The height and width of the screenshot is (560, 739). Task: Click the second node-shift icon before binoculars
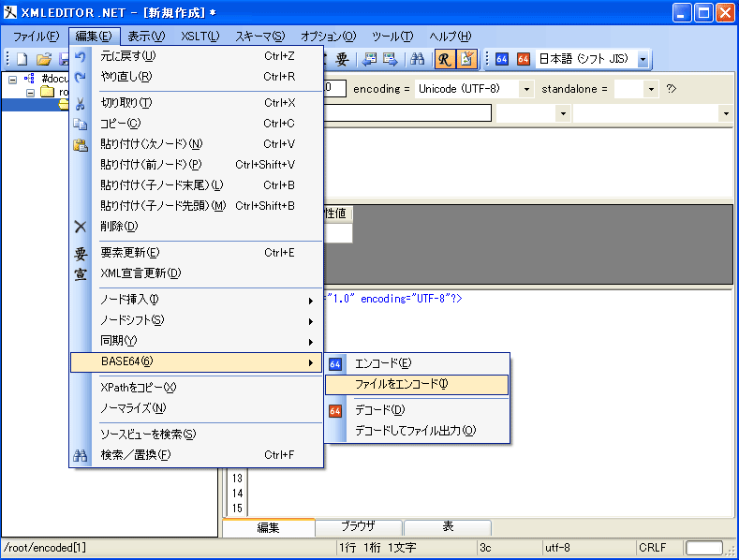coord(391,59)
